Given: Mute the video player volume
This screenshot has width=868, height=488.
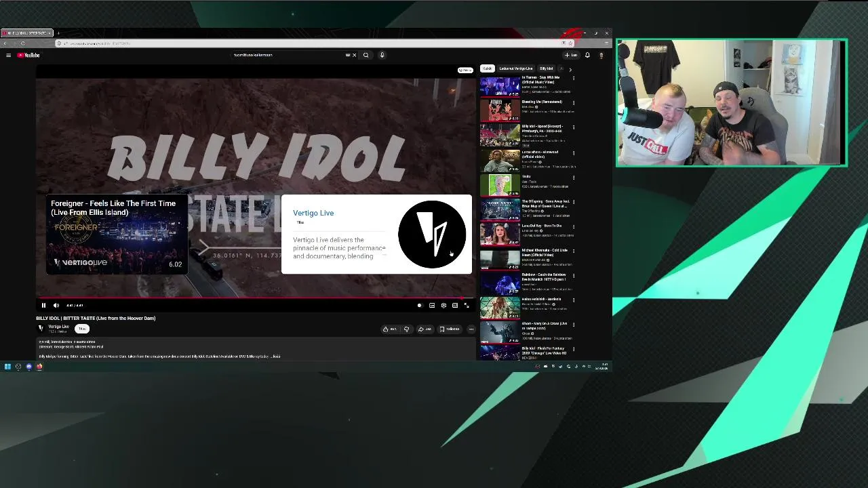Looking at the screenshot, I should 56,305.
